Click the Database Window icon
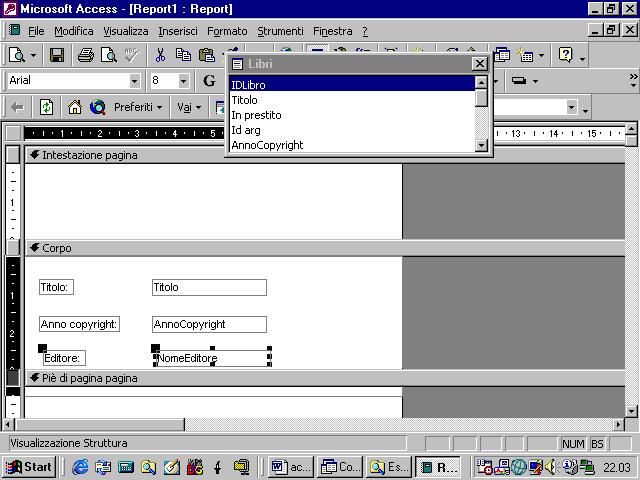 [x=502, y=55]
